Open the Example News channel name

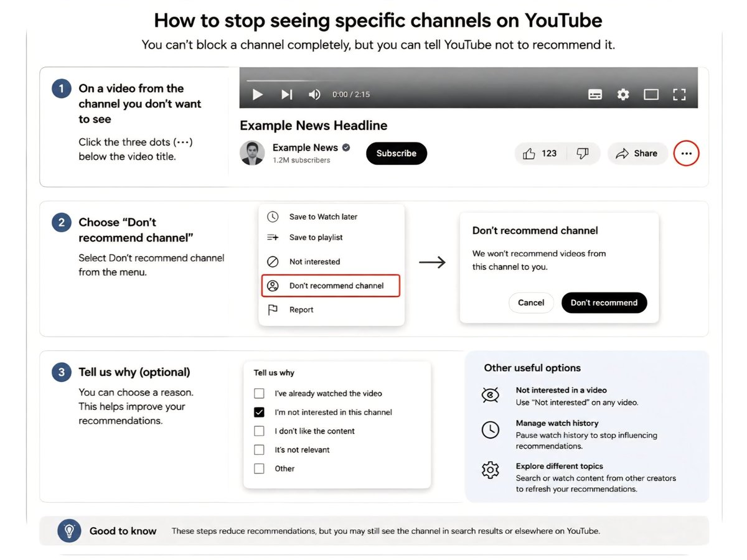pos(305,147)
